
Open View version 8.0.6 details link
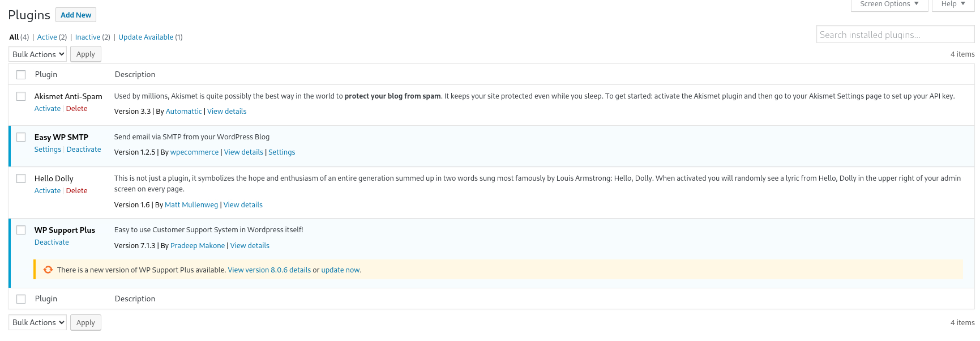click(269, 270)
